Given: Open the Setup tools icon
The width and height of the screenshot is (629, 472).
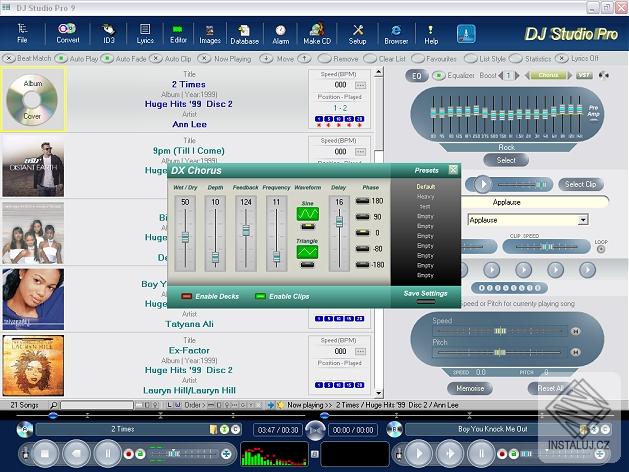Looking at the screenshot, I should [x=357, y=33].
